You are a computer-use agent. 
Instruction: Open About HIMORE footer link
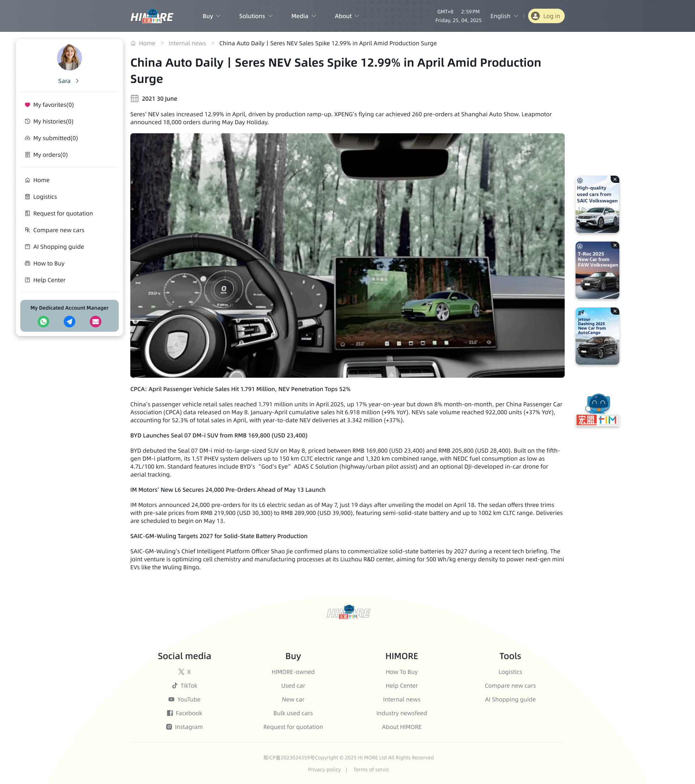401,727
